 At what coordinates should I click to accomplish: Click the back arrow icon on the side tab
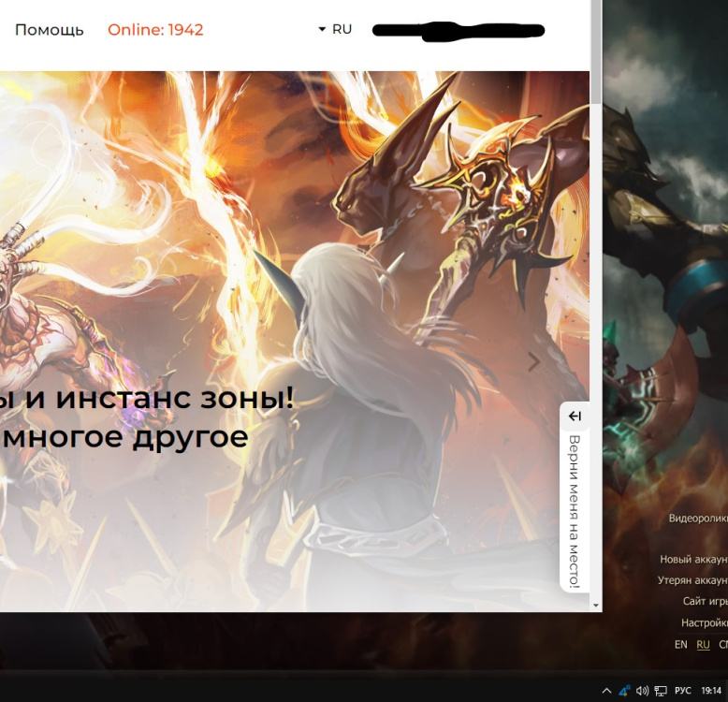click(x=575, y=416)
